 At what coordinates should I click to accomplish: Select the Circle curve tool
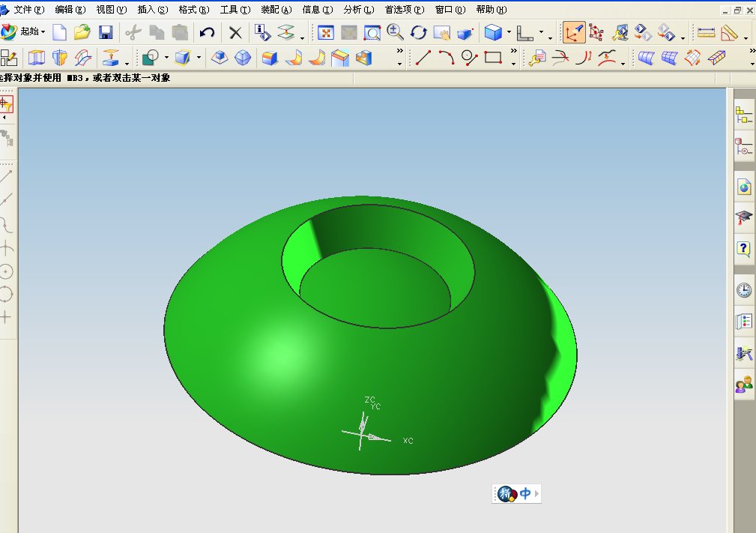click(469, 58)
